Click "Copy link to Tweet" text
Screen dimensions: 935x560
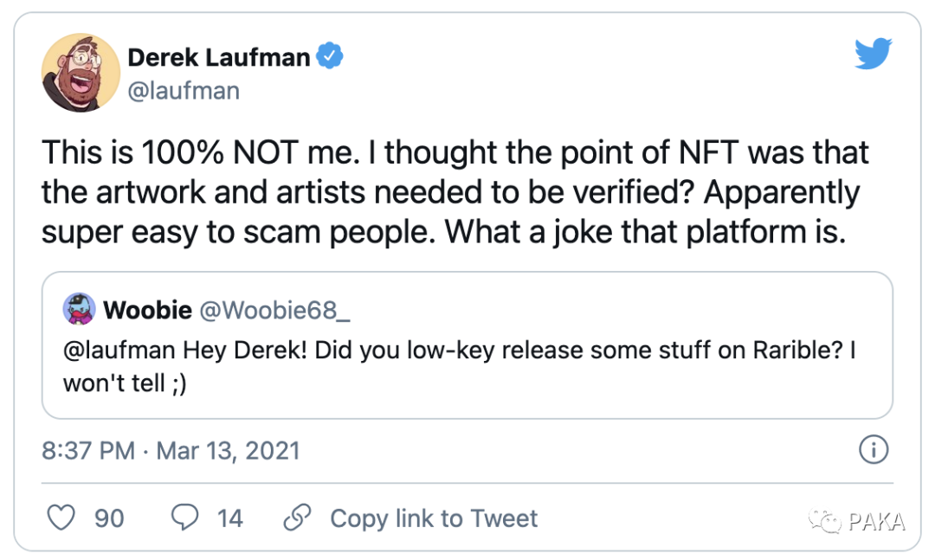tap(434, 518)
